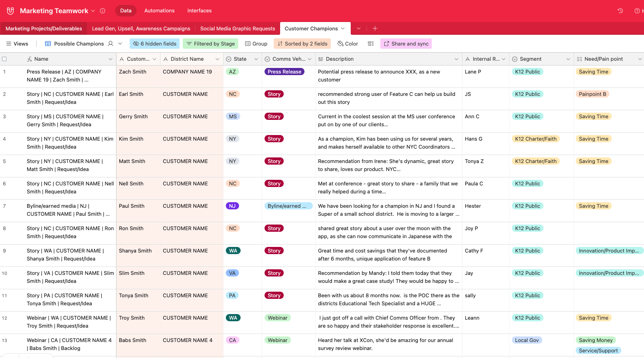Screen dimensions: 644x358
Task: Switch to the Data tab
Action: click(126, 11)
